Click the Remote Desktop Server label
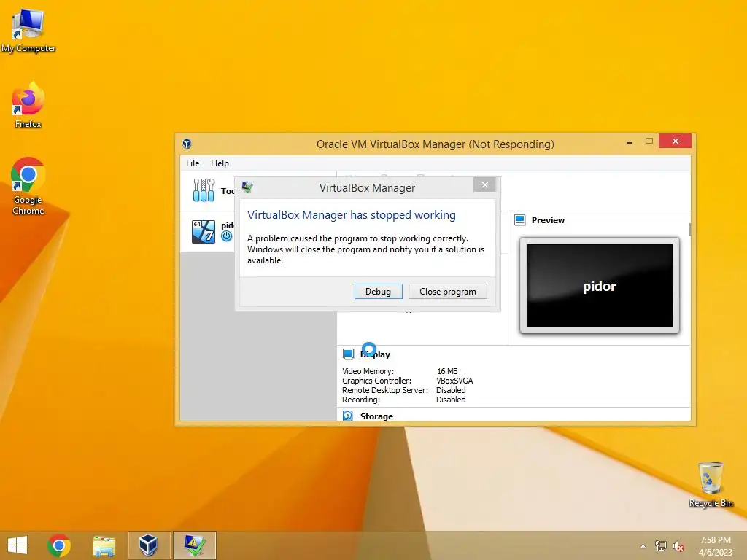 coord(385,390)
